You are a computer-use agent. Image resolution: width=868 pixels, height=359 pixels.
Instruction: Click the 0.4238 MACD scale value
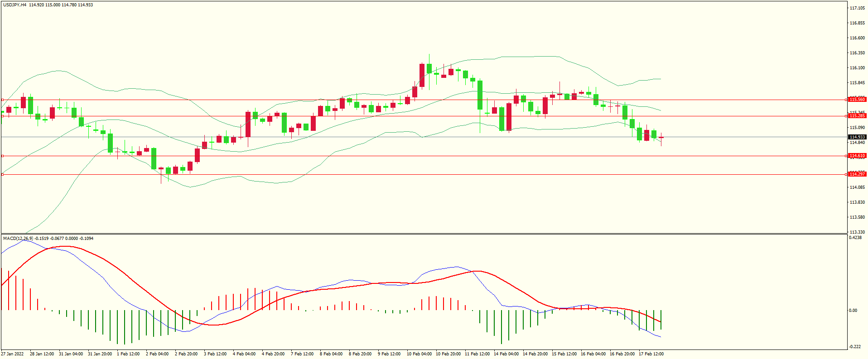pyautogui.click(x=855, y=238)
